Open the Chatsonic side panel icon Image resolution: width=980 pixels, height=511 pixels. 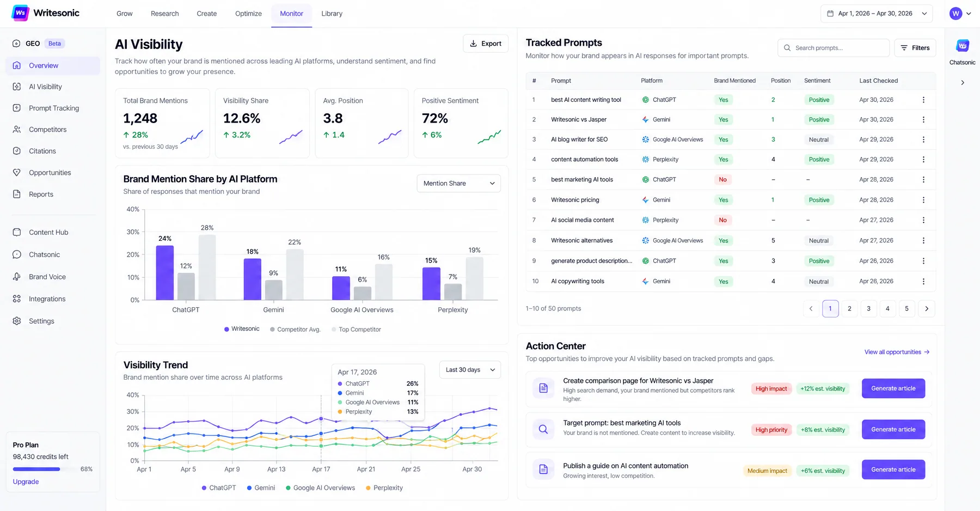(962, 46)
